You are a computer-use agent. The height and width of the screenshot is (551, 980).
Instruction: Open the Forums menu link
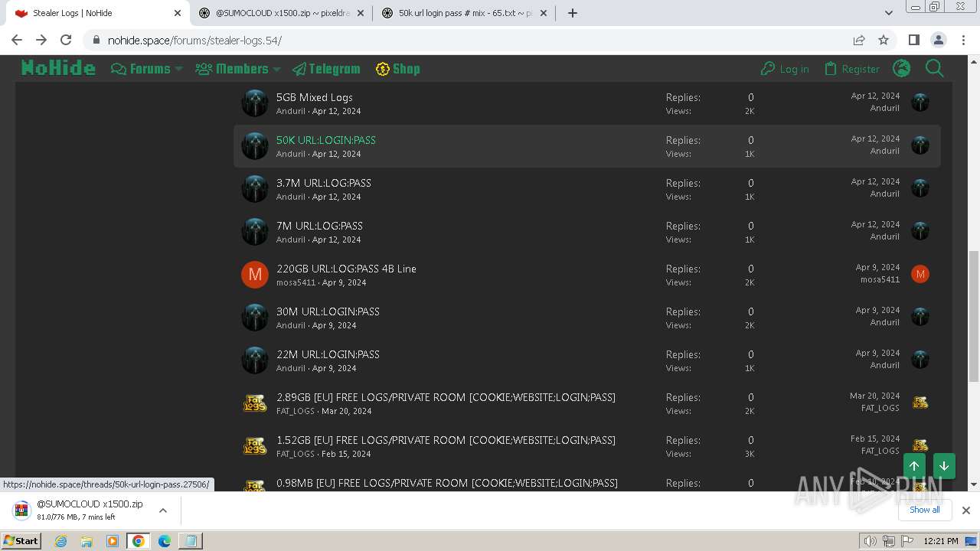tap(142, 69)
